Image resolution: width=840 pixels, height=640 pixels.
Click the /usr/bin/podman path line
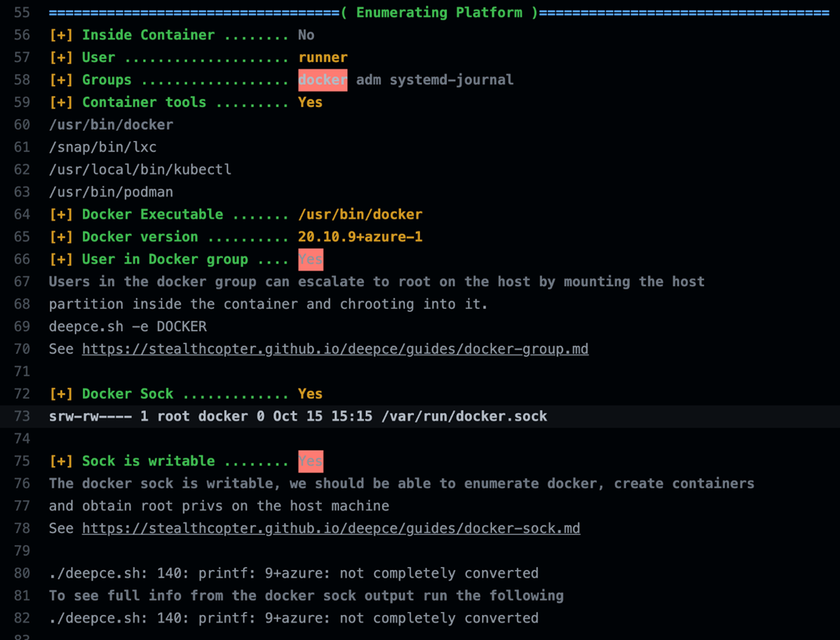(111, 192)
